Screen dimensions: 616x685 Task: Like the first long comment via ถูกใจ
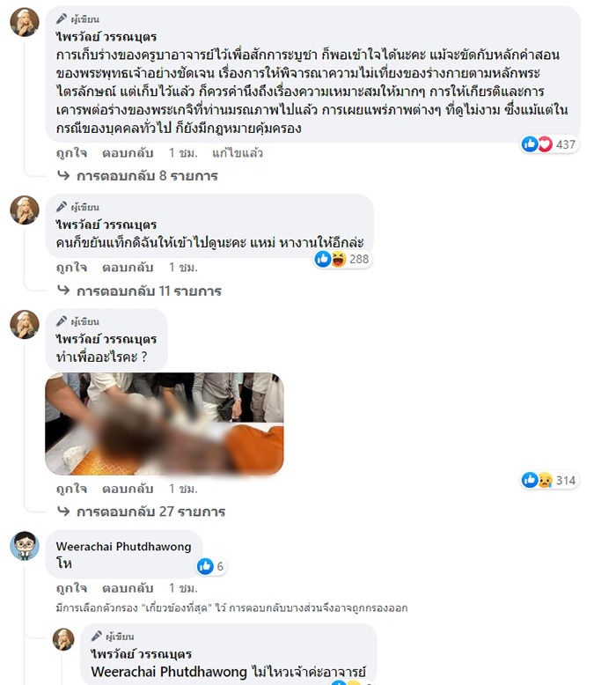pos(71,153)
